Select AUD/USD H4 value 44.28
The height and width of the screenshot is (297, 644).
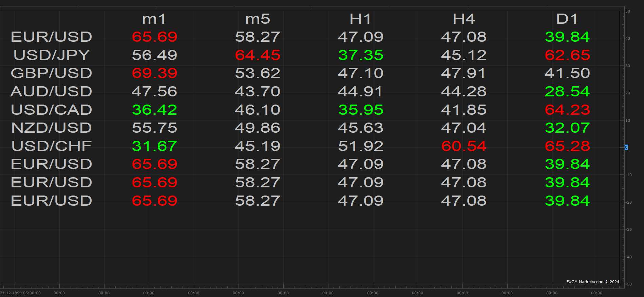[464, 92]
